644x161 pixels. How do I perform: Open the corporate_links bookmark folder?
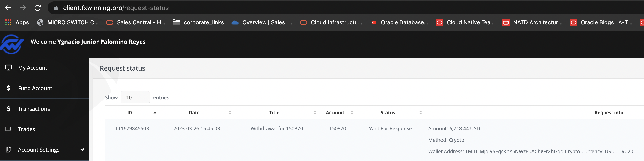click(198, 22)
